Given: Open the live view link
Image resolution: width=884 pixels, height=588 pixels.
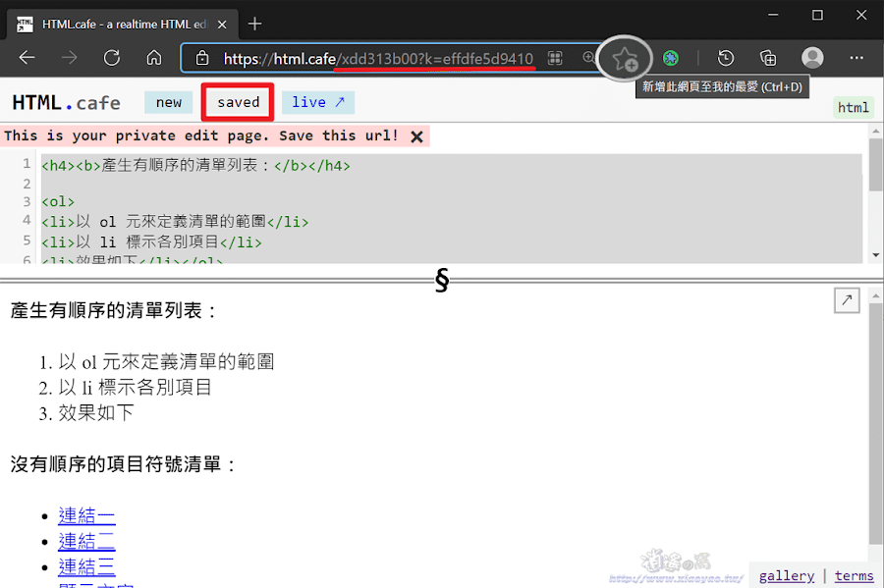Looking at the screenshot, I should (x=318, y=102).
